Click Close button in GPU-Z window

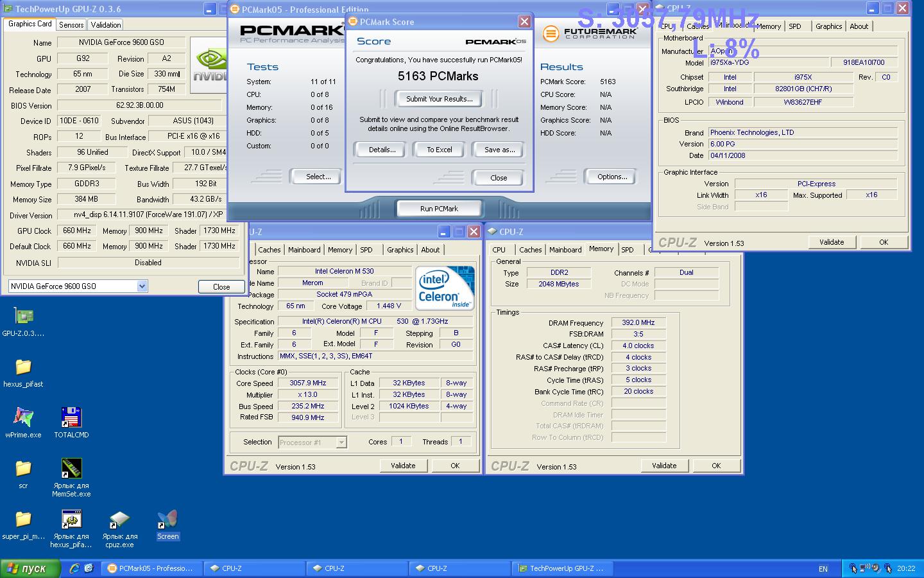[221, 287]
